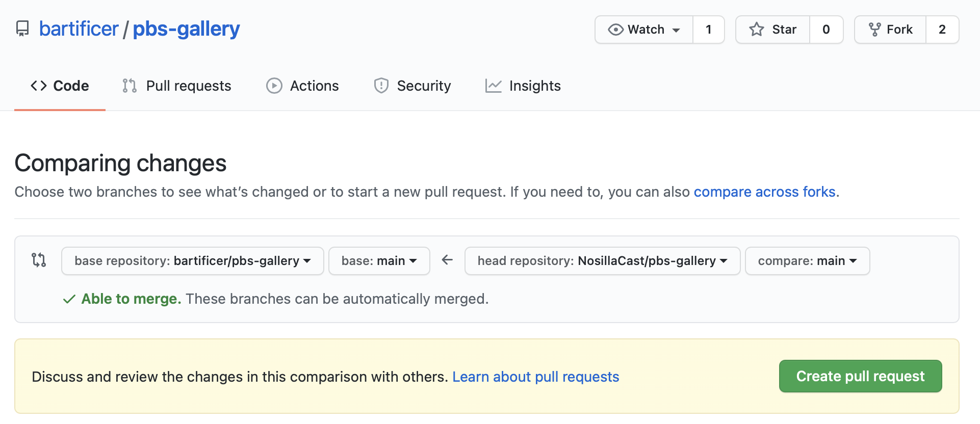This screenshot has width=980, height=424.
Task: Open the head repository NosillaCast/pbs-gallery dropdown
Action: point(602,261)
